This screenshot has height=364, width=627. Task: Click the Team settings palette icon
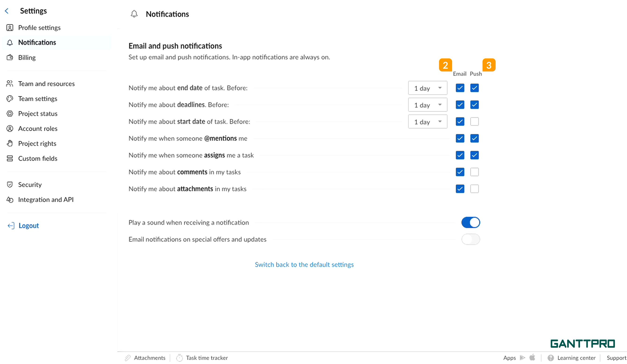coord(10,98)
